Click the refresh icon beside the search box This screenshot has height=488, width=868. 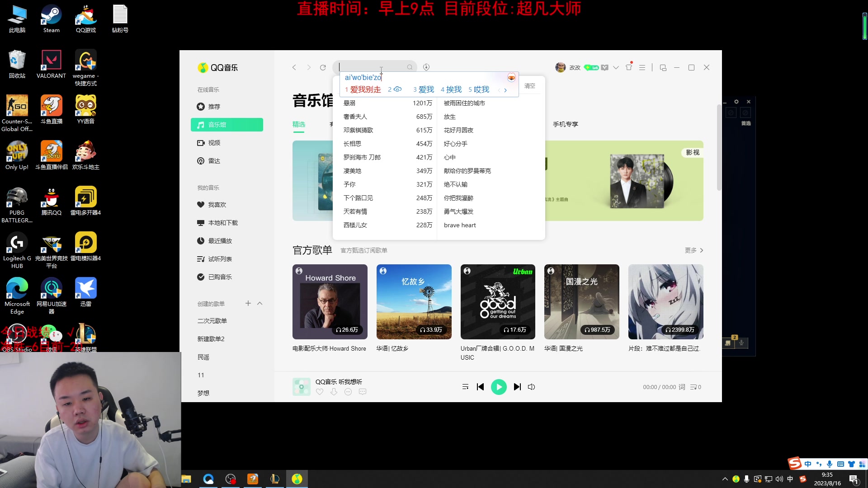tap(323, 67)
